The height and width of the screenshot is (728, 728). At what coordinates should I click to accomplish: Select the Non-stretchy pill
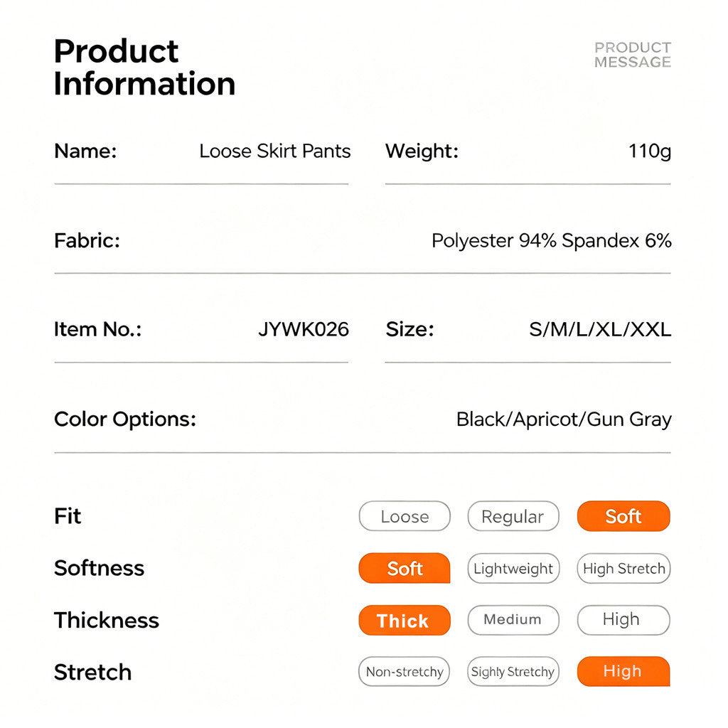click(x=404, y=671)
